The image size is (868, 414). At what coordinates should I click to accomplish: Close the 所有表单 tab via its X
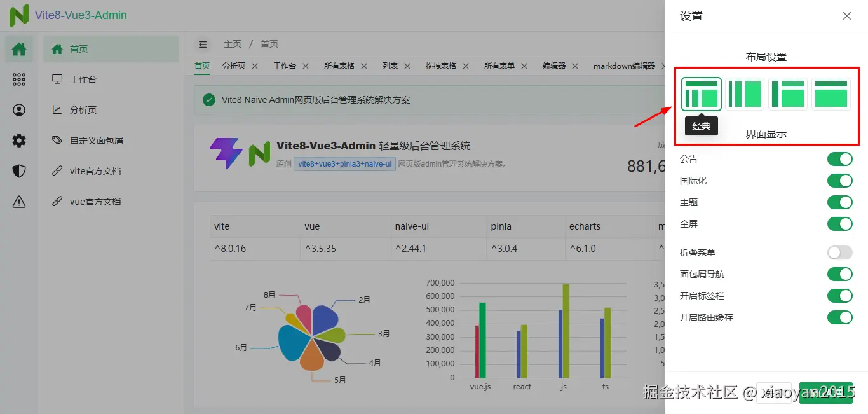[x=524, y=66]
